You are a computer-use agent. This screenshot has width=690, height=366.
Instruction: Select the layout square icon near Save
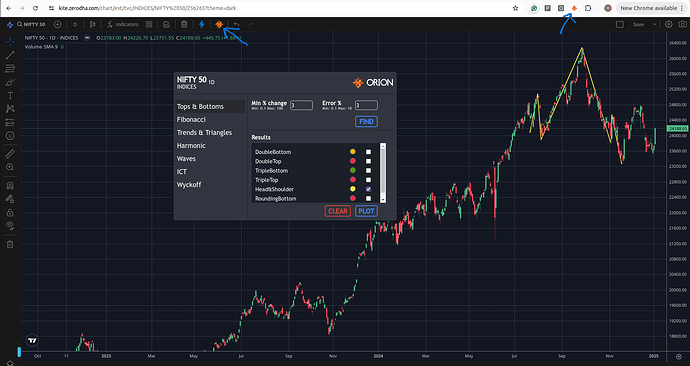coord(620,24)
